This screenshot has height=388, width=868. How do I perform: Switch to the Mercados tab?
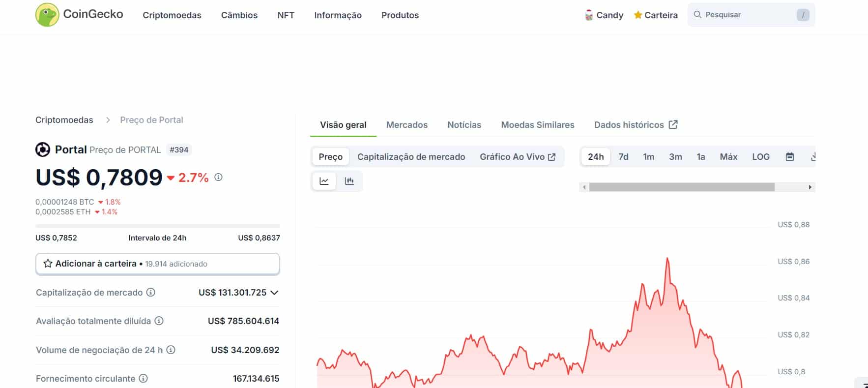point(407,125)
